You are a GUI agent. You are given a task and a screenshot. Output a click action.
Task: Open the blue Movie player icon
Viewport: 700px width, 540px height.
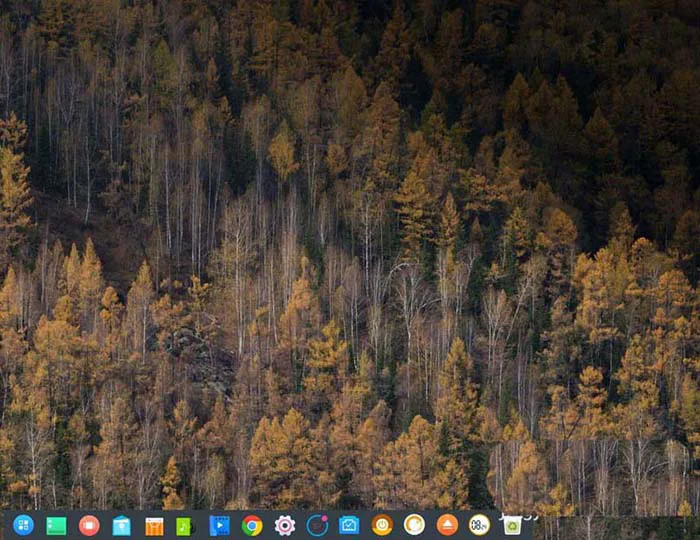click(x=219, y=526)
